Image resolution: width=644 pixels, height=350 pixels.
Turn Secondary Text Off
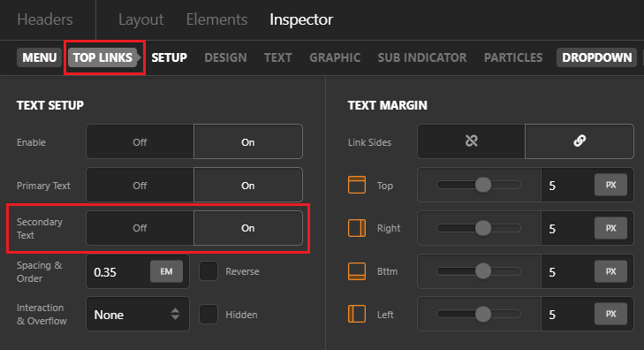140,228
